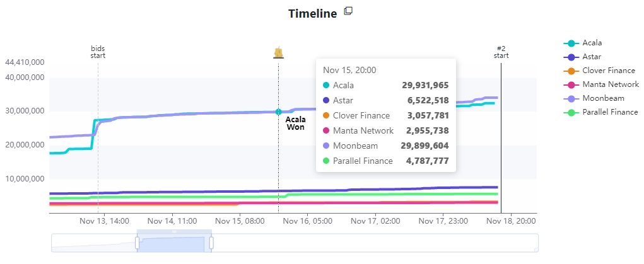Click the auction winner icon above the chart
The image size is (644, 264).
click(x=278, y=52)
